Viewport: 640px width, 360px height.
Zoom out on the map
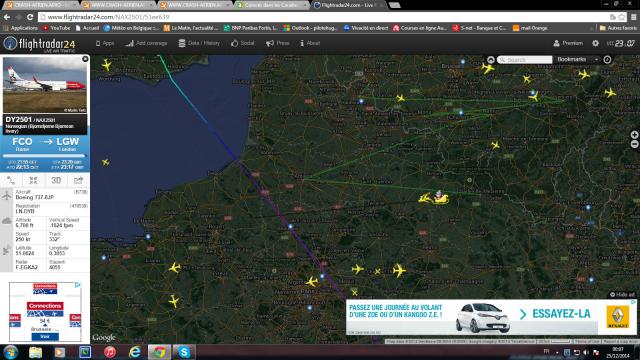pyautogui.click(x=634, y=144)
